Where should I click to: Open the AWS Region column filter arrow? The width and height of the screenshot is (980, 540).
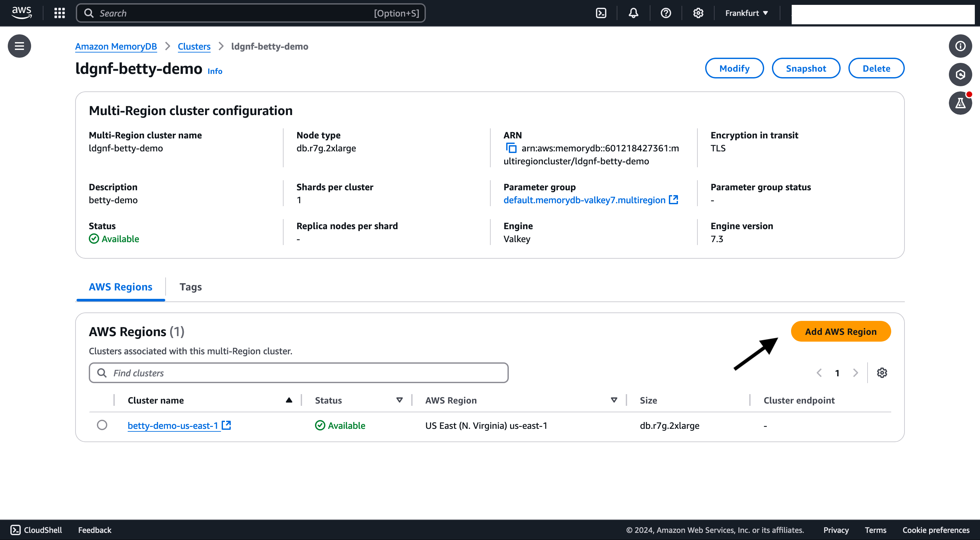point(614,400)
